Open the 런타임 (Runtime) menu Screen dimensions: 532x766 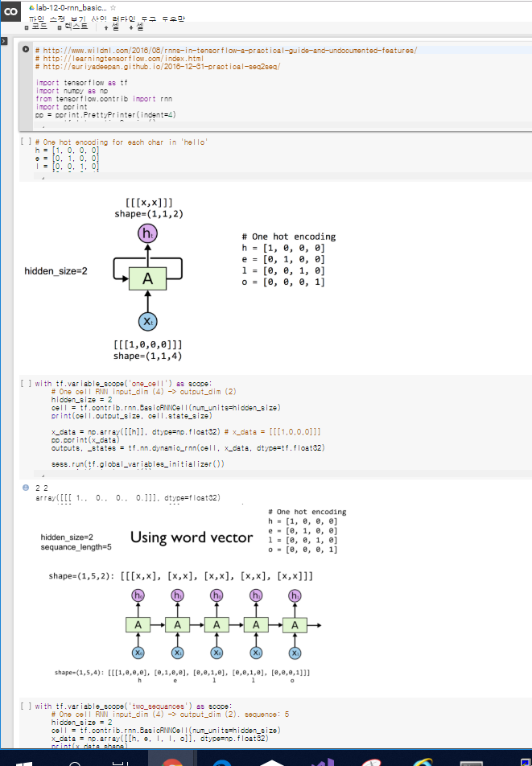click(124, 19)
